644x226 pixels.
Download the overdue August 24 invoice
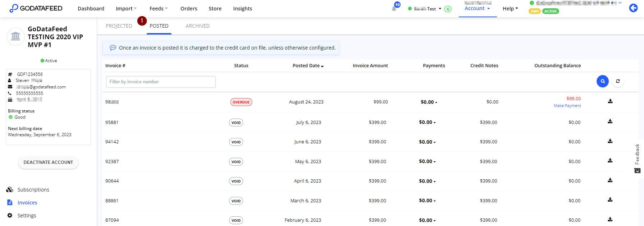click(x=610, y=101)
